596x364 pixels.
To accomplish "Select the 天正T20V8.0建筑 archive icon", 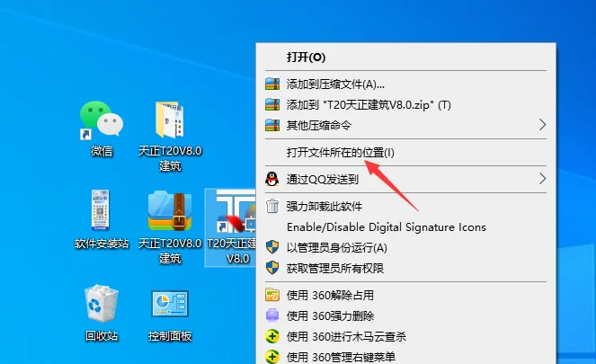I will pos(170,211).
